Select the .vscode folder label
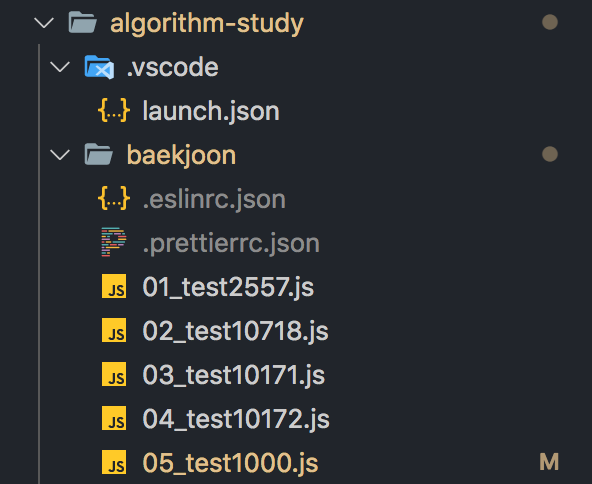 (173, 67)
